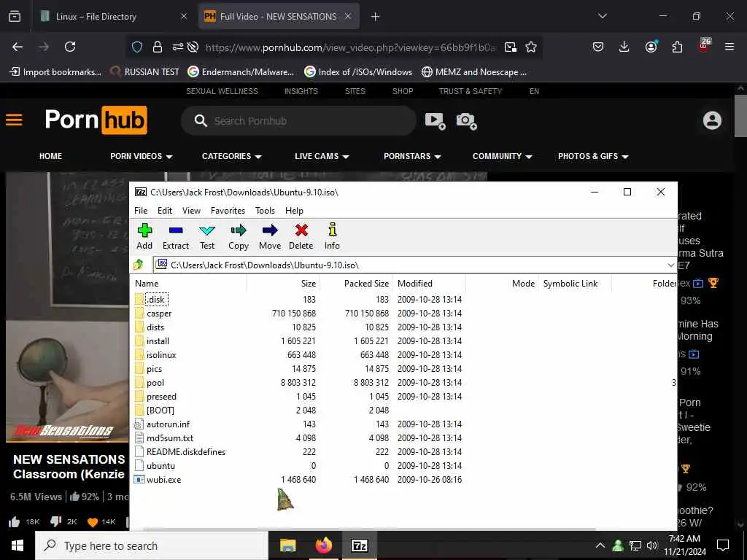This screenshot has height=560, width=747.
Task: Open the Edit menu in 7-Zip
Action: [165, 211]
